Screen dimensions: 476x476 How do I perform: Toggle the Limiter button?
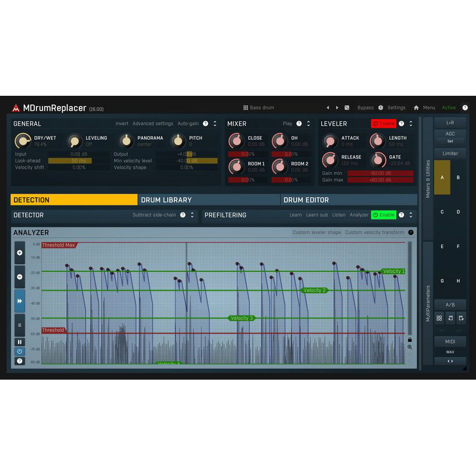[450, 153]
